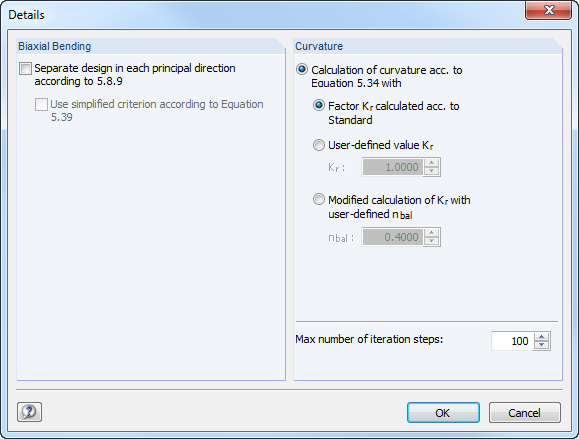Decrease nbal value with down arrow
The image size is (579, 439).
pos(431,241)
